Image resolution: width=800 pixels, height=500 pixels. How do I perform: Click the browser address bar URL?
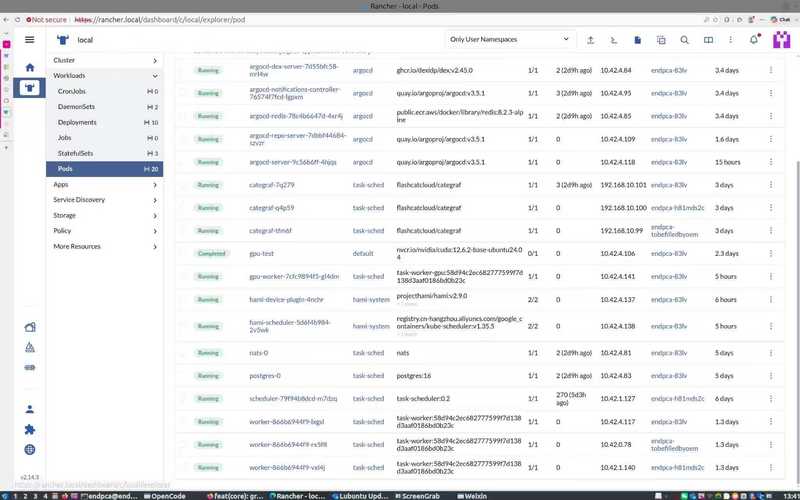(x=160, y=20)
